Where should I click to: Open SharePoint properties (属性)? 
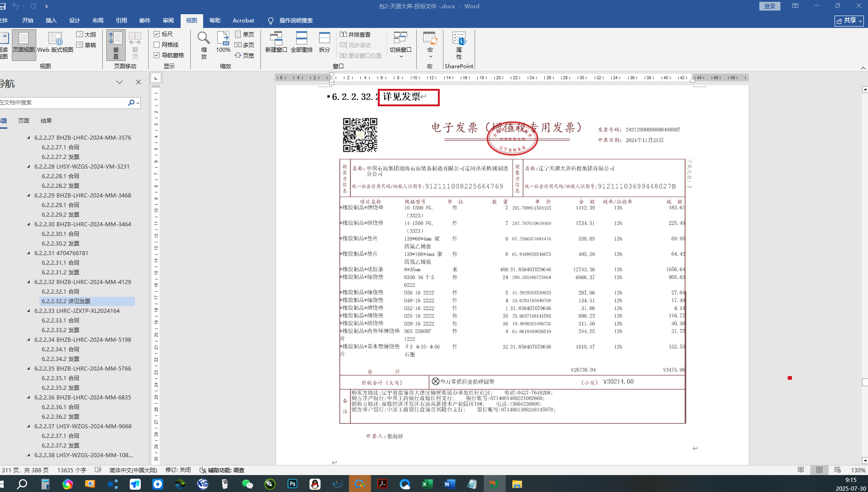click(459, 45)
